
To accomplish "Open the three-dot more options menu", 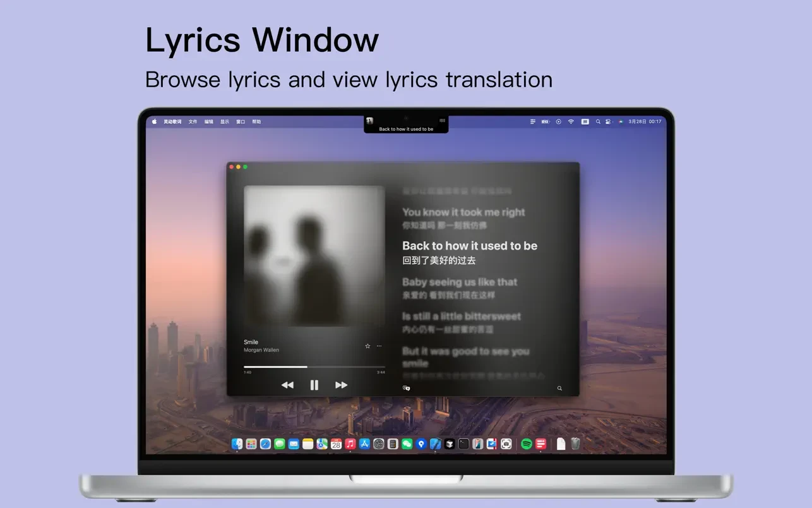I will click(379, 346).
